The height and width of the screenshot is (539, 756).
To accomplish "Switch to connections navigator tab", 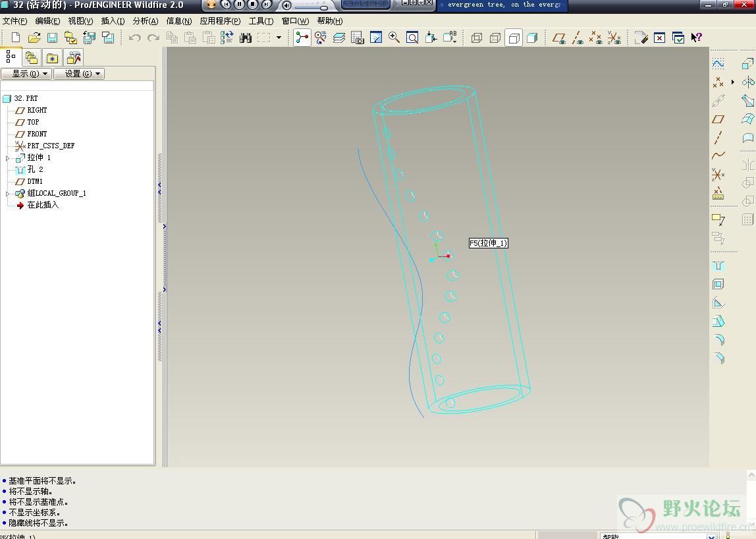I will click(73, 58).
